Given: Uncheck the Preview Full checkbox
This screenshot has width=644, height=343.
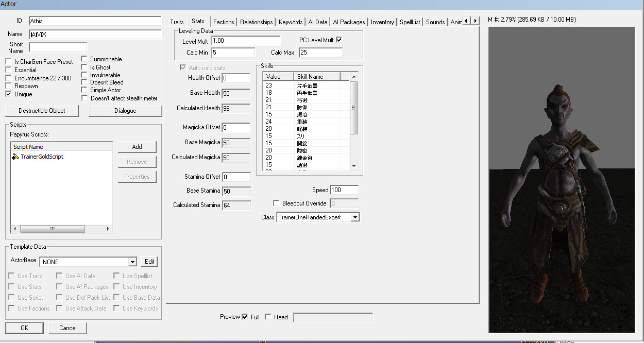Looking at the screenshot, I should [245, 317].
